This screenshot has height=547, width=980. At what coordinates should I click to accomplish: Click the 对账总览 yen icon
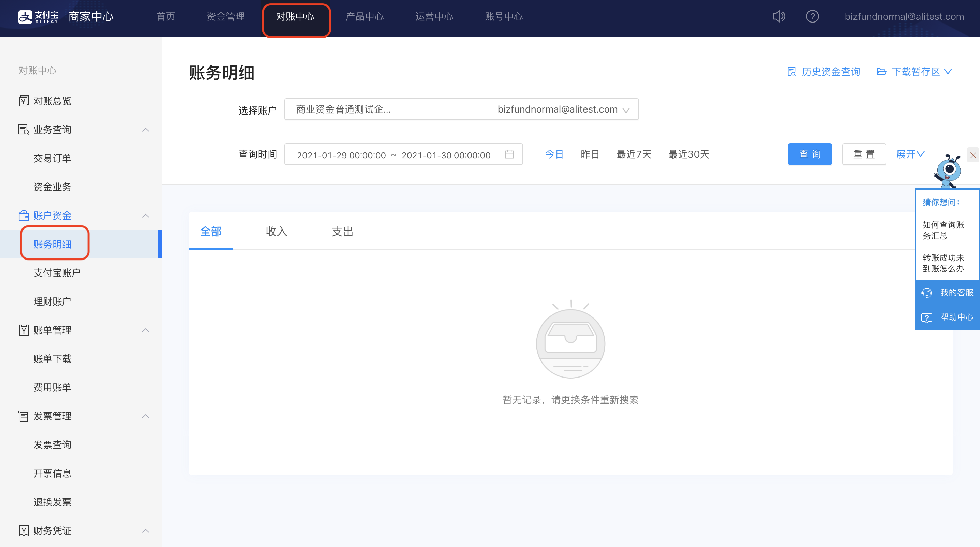pyautogui.click(x=24, y=101)
